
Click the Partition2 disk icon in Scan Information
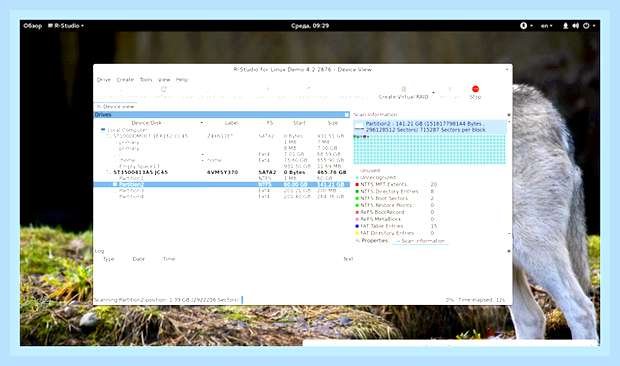tap(359, 126)
